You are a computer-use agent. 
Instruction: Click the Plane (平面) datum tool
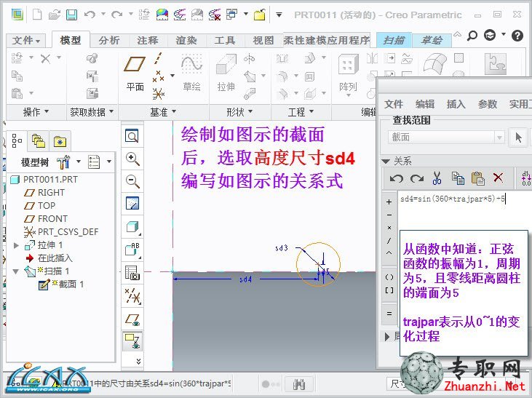point(135,73)
